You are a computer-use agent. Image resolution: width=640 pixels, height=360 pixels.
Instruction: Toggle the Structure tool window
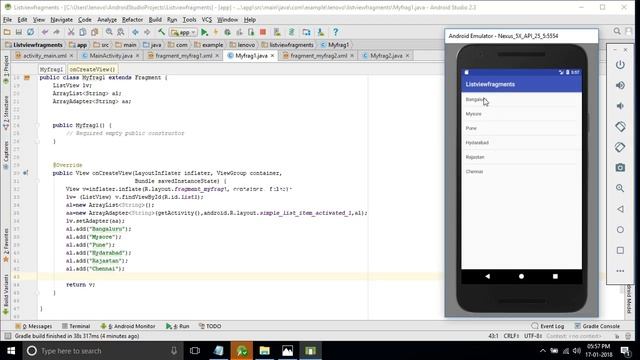coord(6,113)
